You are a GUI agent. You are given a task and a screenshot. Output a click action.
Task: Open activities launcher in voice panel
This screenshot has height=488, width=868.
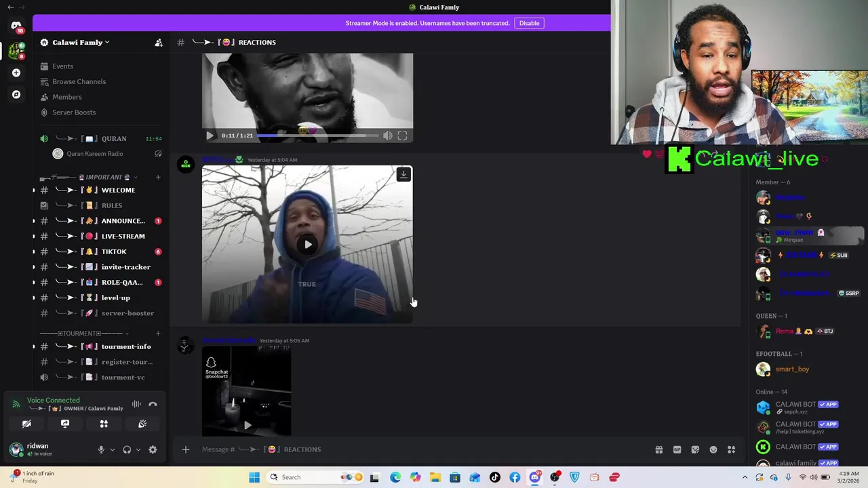104,424
